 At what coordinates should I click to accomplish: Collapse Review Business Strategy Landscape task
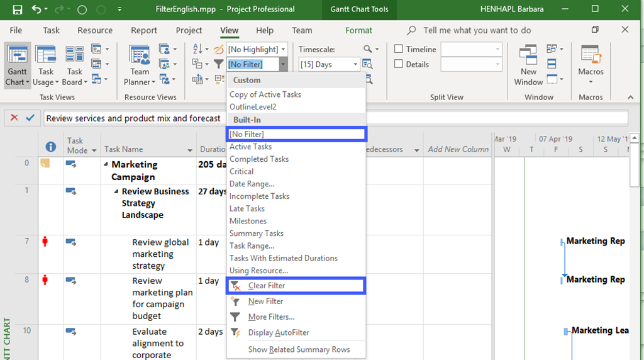click(116, 191)
